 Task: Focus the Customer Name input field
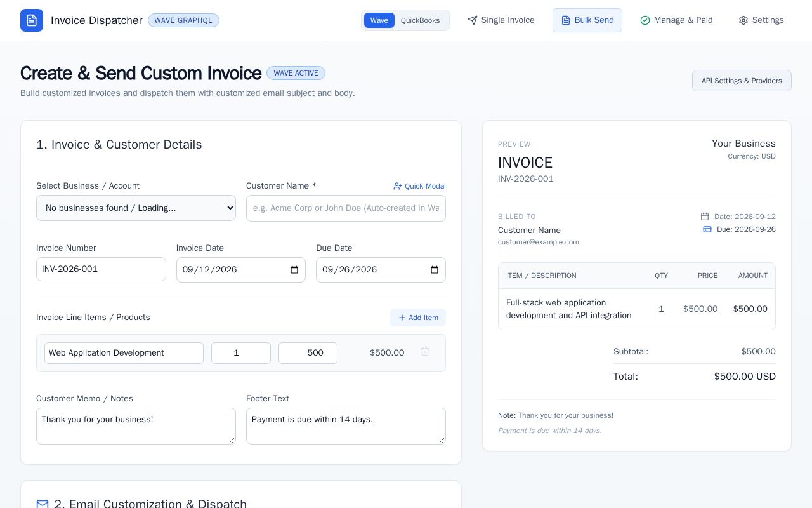pyautogui.click(x=346, y=208)
